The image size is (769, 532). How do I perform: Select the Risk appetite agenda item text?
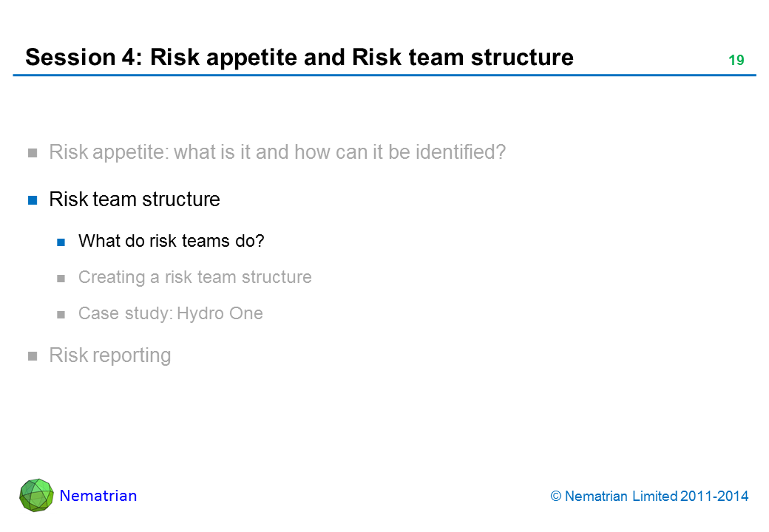(x=277, y=153)
